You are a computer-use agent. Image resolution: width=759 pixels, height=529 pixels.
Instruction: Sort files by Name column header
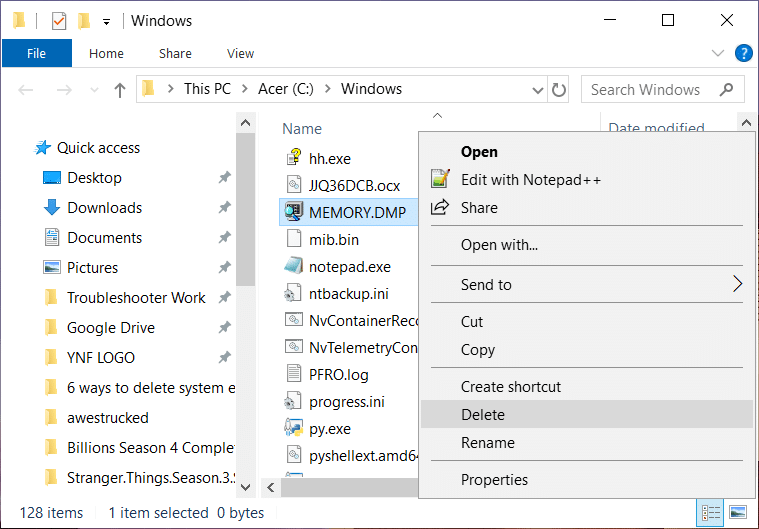[302, 128]
